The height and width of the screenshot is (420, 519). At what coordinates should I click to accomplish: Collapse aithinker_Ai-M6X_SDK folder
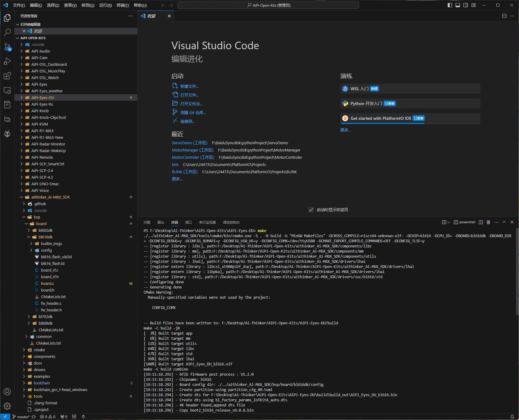[x=21, y=197]
